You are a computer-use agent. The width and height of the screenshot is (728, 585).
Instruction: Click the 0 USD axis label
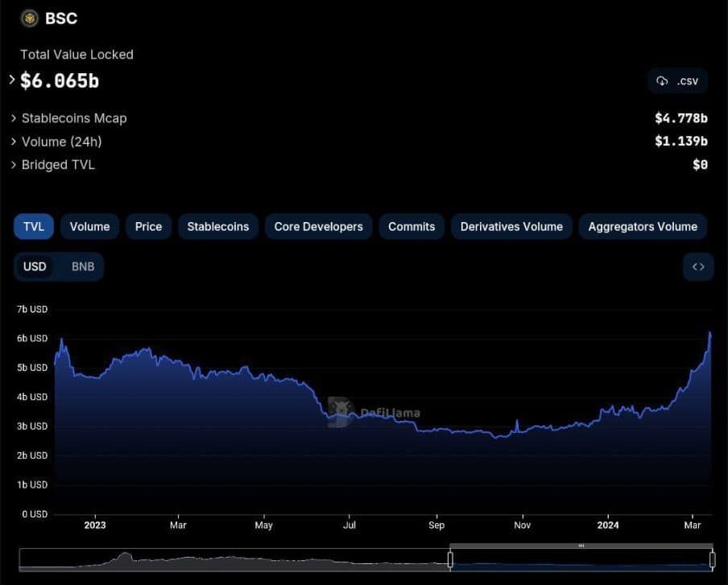tap(35, 514)
